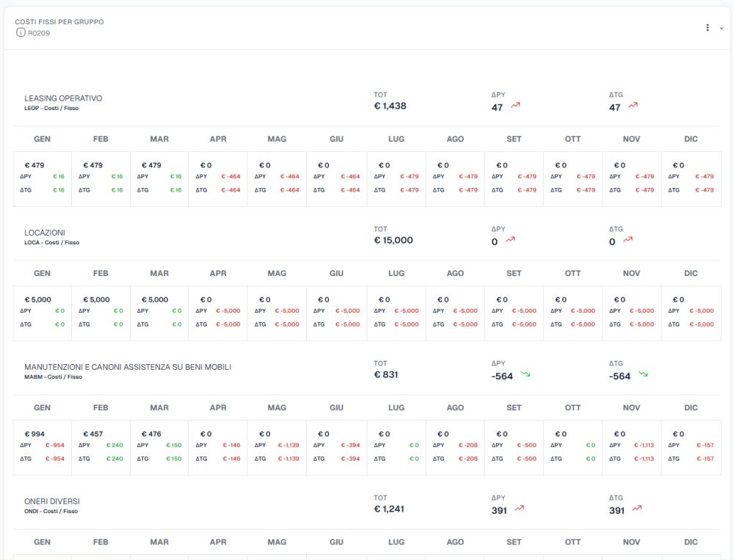Click the -564 ΔPY value for Manutenzioni
Screen dimensions: 734x560
pos(502,377)
